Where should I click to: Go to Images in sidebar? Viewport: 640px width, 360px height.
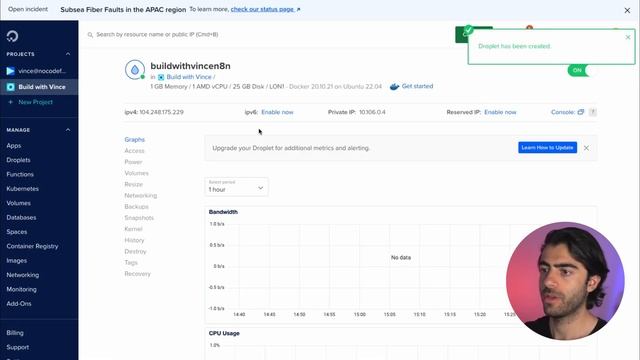[16, 261]
